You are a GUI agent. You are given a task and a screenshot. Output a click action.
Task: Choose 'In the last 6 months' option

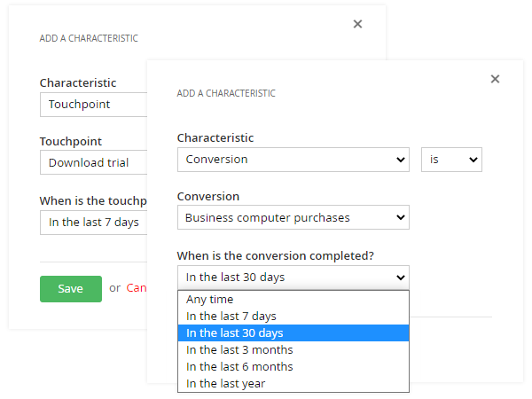point(239,367)
